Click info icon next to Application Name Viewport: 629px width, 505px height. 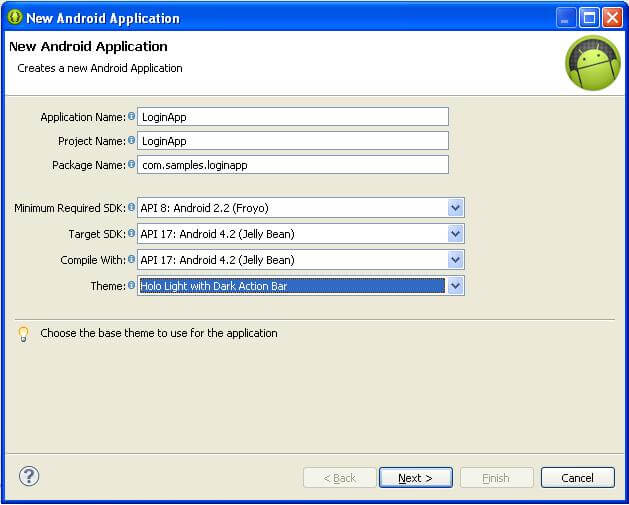pos(131,116)
